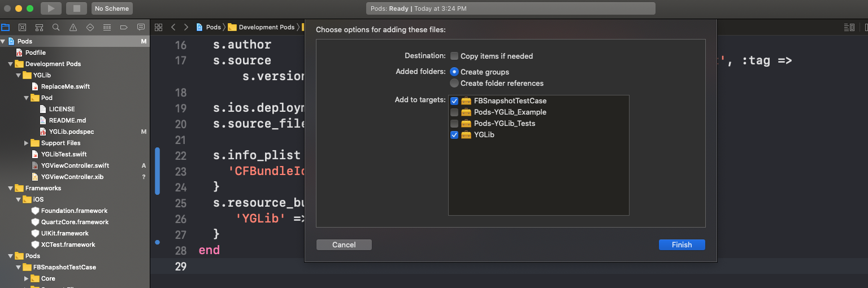Click the s.author line in editor

[242, 45]
